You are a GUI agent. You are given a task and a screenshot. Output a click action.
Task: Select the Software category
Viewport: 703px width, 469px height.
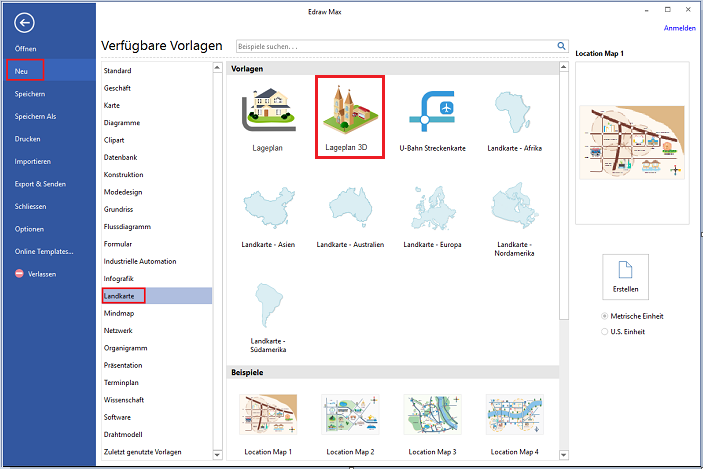click(x=157, y=417)
